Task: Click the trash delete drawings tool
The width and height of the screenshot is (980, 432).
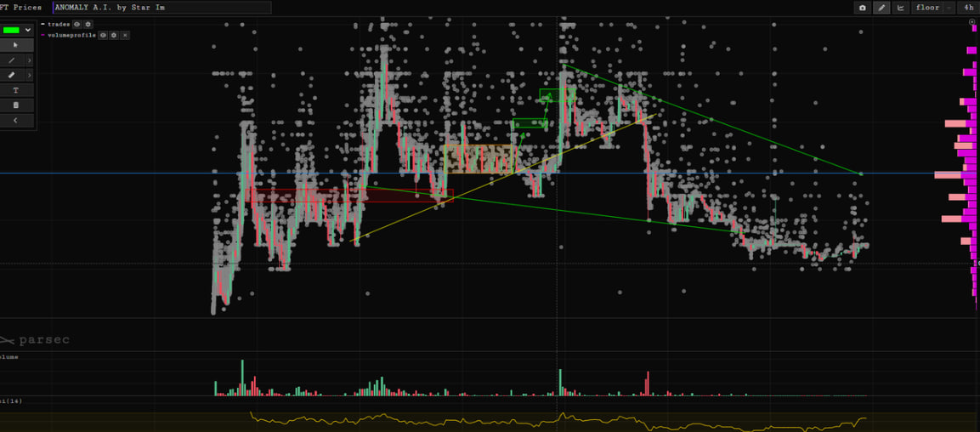Action: point(16,105)
